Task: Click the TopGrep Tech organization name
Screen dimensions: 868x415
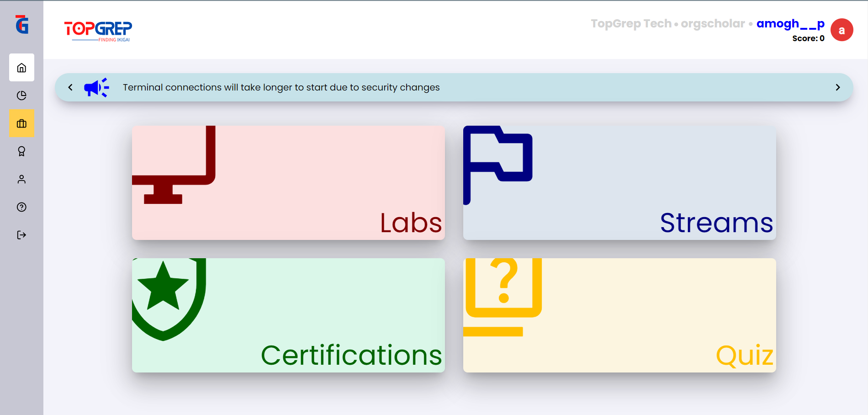Action: [631, 24]
